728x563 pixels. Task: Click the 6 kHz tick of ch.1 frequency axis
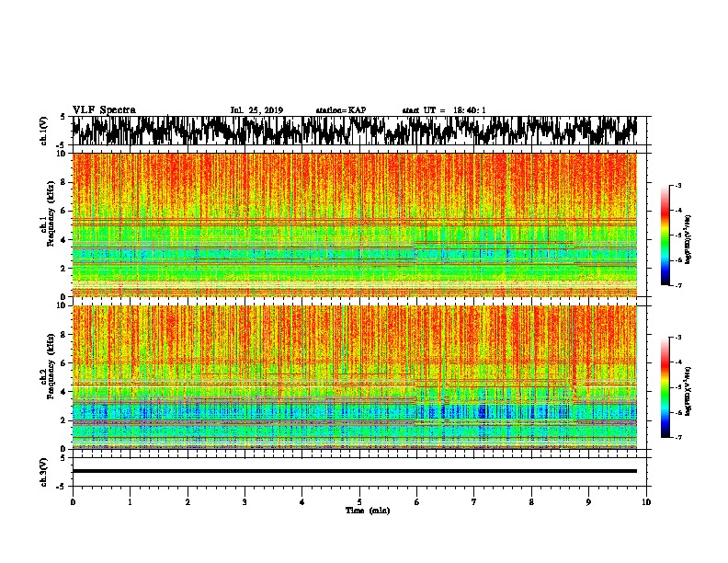pos(65,211)
